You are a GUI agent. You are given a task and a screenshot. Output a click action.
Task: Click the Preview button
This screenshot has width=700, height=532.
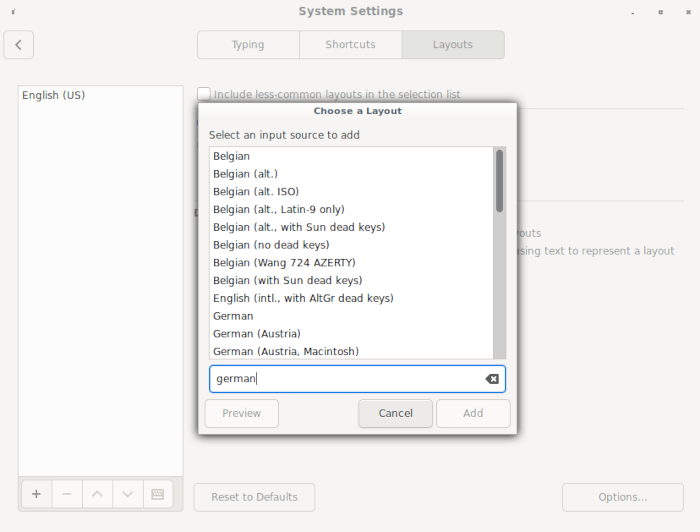click(x=242, y=413)
